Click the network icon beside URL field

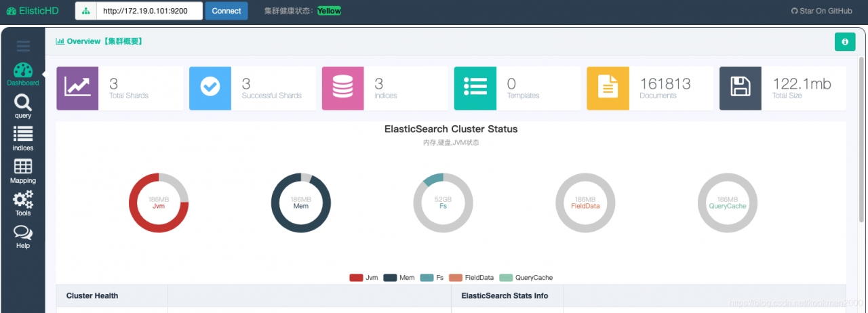pos(86,11)
